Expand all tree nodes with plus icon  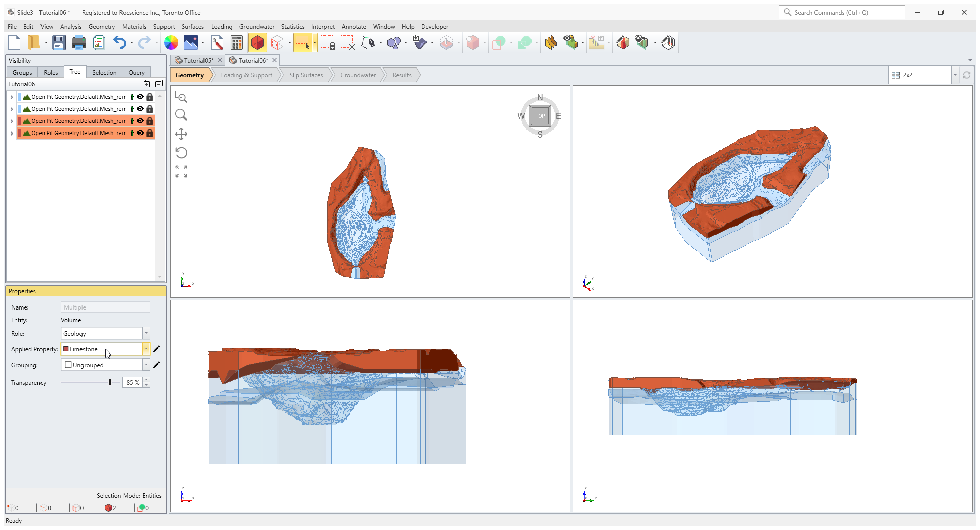pos(147,84)
